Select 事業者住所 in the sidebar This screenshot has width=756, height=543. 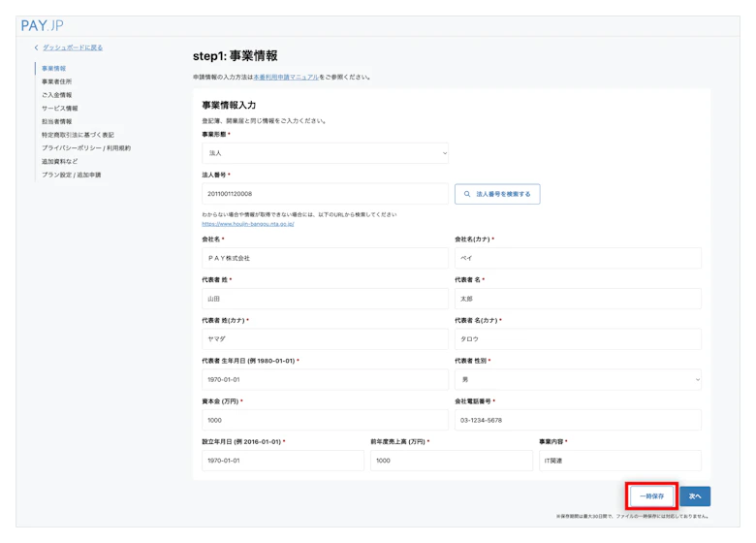click(56, 81)
